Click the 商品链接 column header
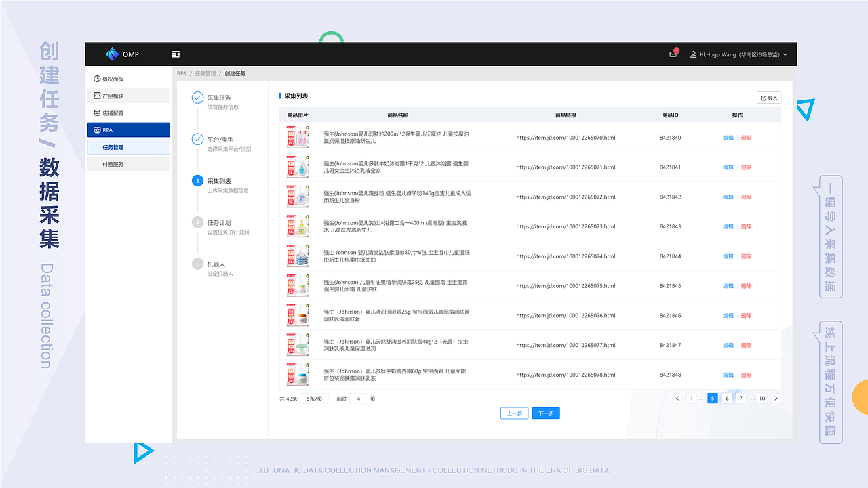The height and width of the screenshot is (488, 868). coord(566,115)
